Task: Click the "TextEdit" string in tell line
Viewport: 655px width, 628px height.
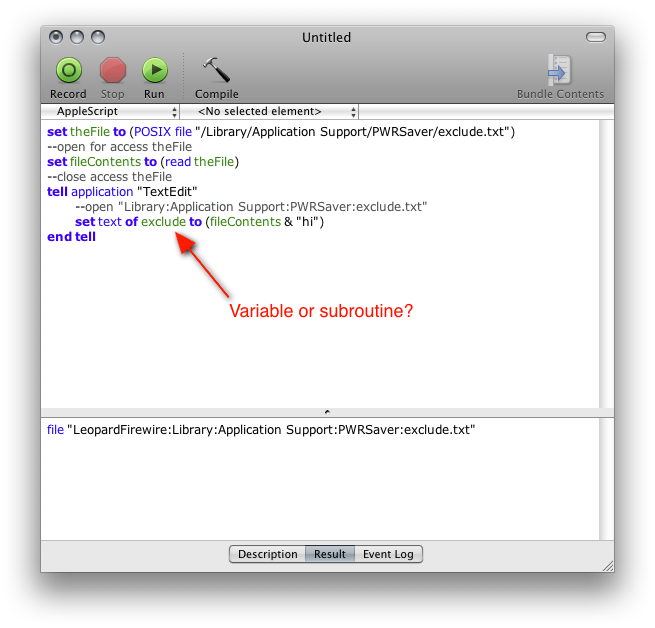Action: point(167,192)
